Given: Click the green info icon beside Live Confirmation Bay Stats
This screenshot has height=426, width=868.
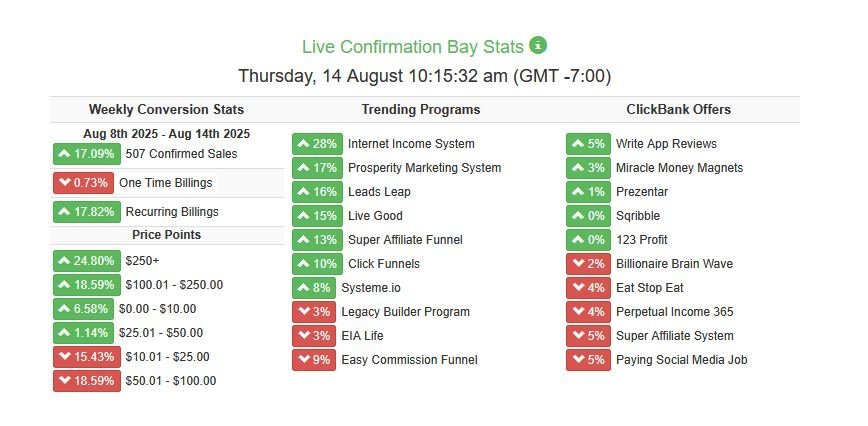Looking at the screenshot, I should point(538,45).
